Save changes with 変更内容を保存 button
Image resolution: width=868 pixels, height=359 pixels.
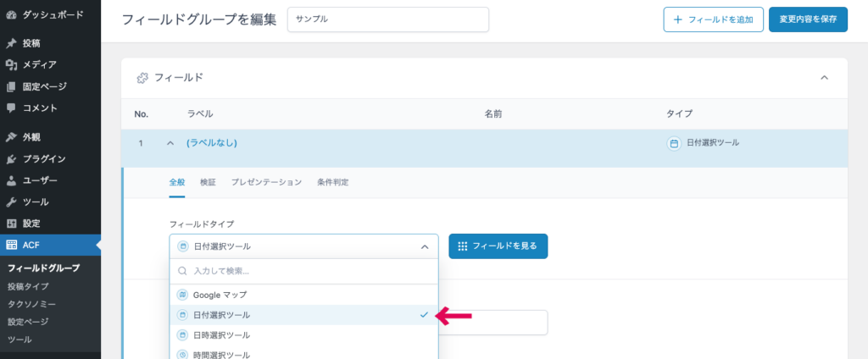coord(808,19)
